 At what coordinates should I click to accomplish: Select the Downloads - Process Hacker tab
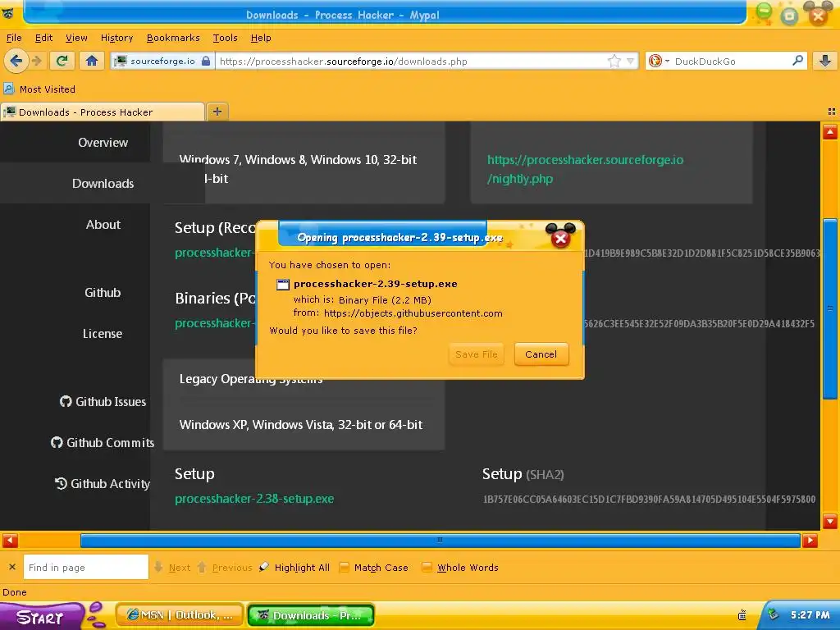103,112
